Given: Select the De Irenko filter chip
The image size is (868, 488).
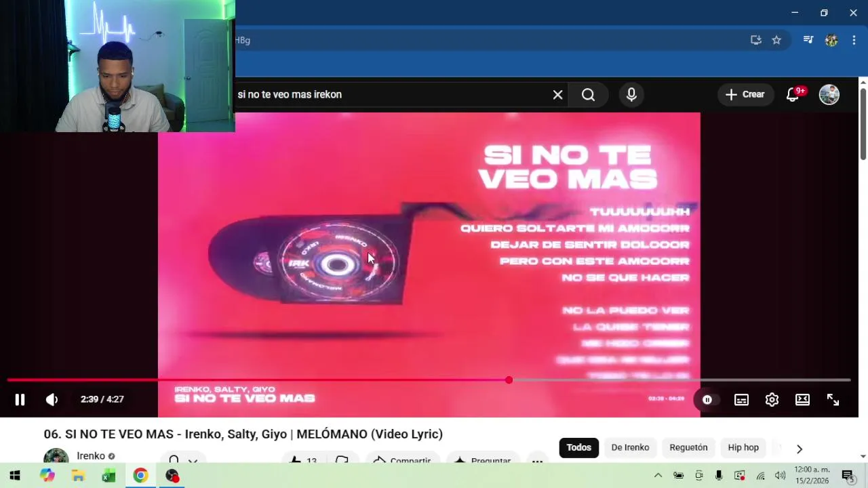Looking at the screenshot, I should pyautogui.click(x=630, y=447).
